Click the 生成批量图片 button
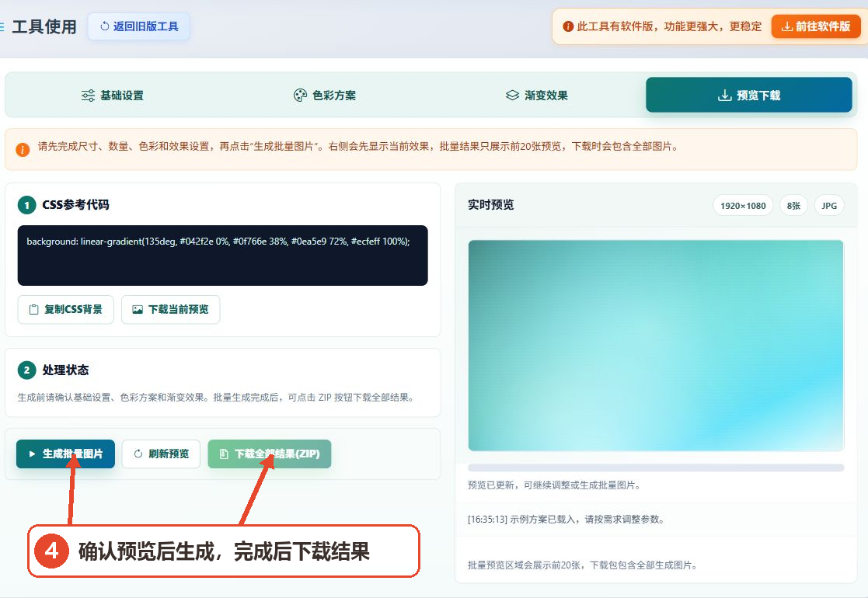 66,454
